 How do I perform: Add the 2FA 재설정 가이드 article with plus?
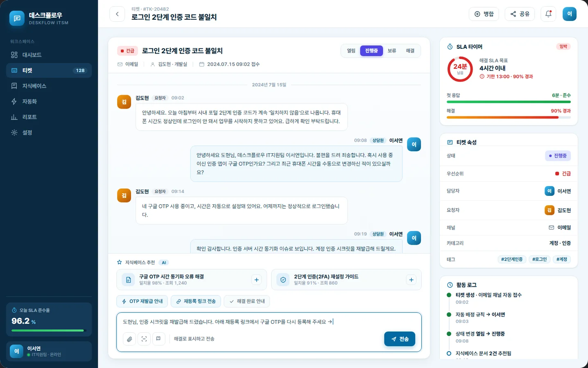pyautogui.click(x=411, y=279)
